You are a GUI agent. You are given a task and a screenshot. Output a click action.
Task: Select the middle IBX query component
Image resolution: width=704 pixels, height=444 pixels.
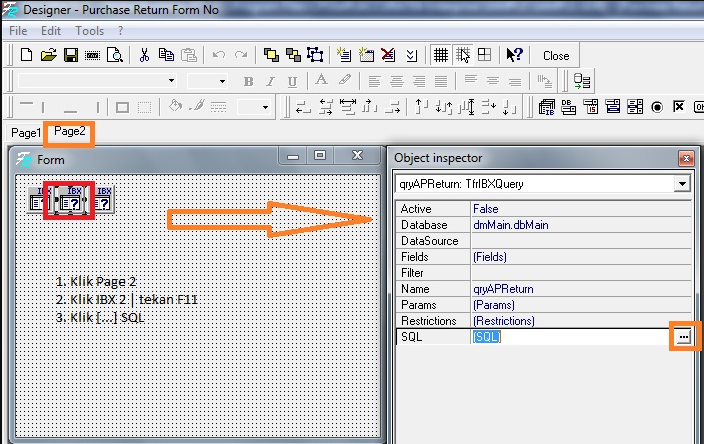click(x=69, y=200)
